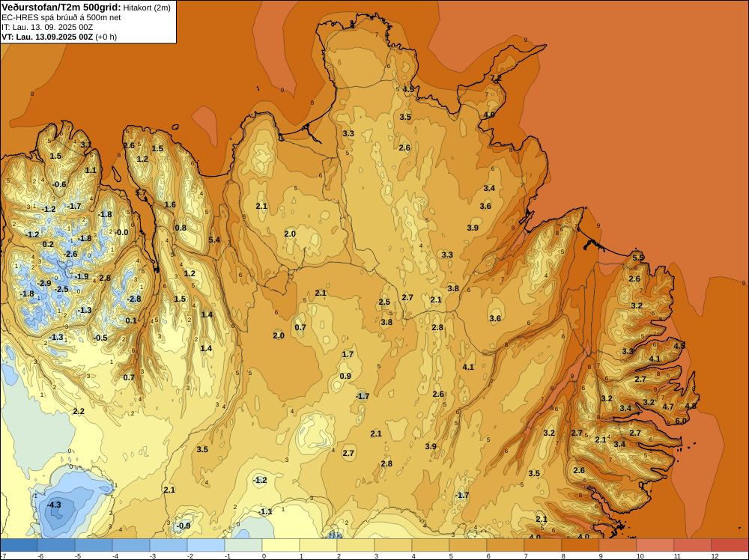Click the legend color band between 0 and 1
The width and height of the screenshot is (749, 560).
[280, 545]
